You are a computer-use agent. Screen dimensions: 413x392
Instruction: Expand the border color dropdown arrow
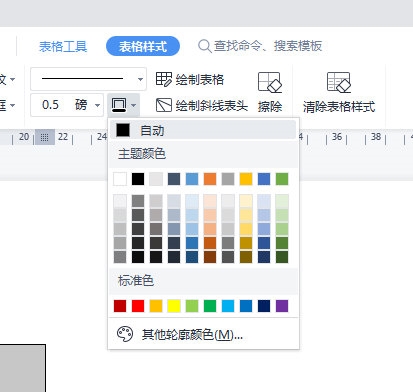[x=134, y=105]
